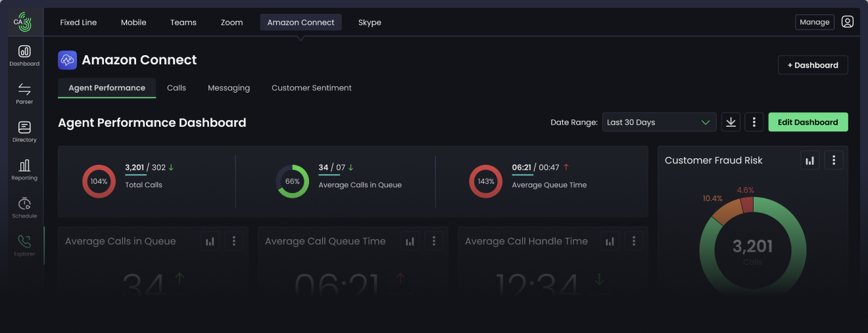Screen dimensions: 868x333
Task: Click the Edit Dashboard button
Action: point(808,122)
